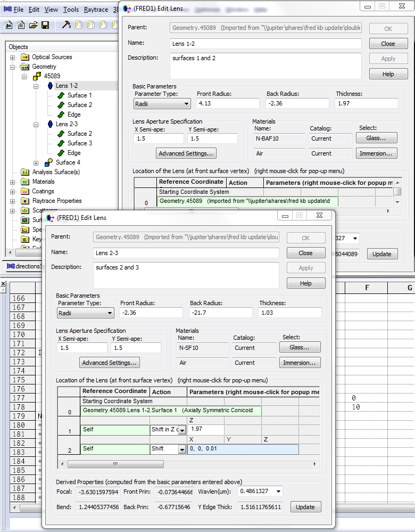Open the Shift in Z action dropdown, row 1

click(x=182, y=430)
